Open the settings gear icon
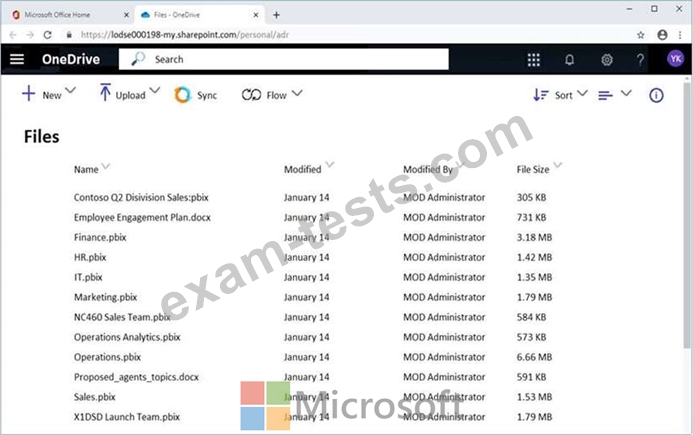The height and width of the screenshot is (435, 693). pos(607,60)
